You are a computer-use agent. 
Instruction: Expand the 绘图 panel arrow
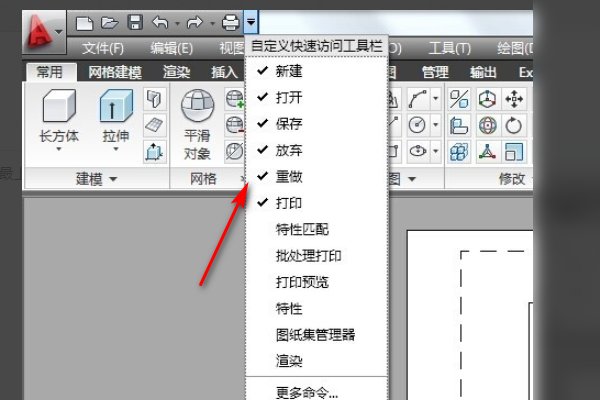coord(411,179)
